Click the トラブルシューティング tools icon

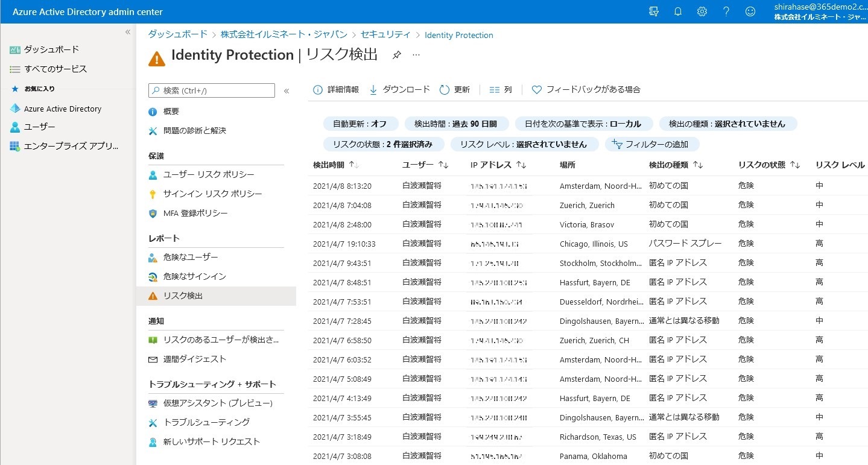coord(153,423)
